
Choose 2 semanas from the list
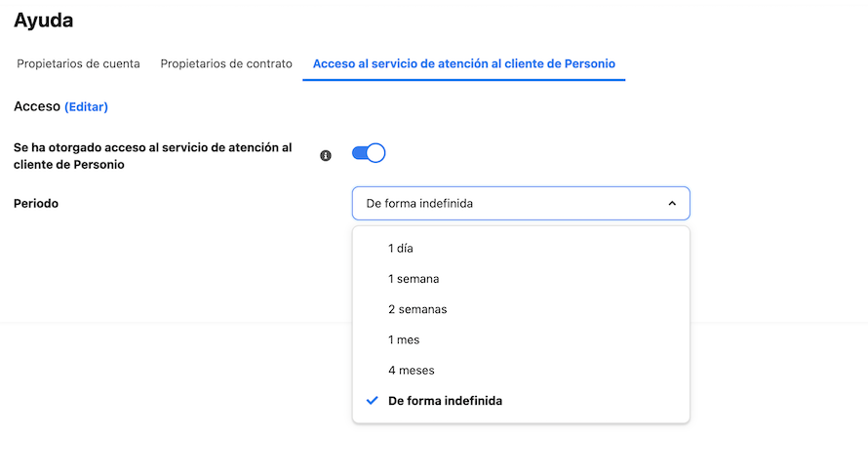(521, 309)
